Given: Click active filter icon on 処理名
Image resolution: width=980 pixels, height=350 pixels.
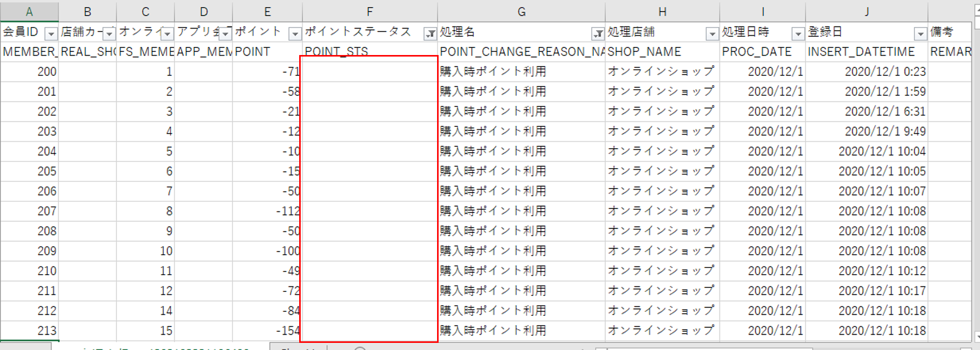Looking at the screenshot, I should tap(598, 34).
